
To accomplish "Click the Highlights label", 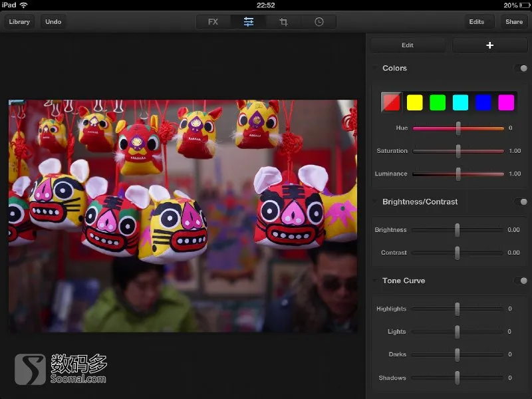I will coord(391,309).
